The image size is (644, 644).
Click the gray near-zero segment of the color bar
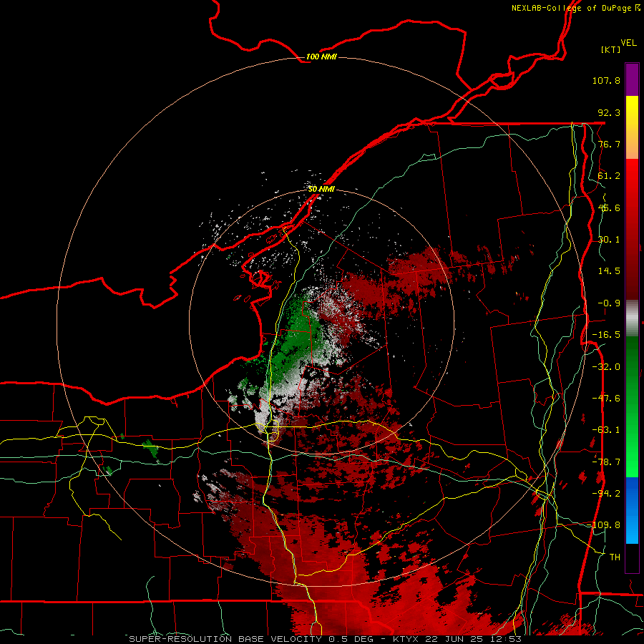coord(632,318)
